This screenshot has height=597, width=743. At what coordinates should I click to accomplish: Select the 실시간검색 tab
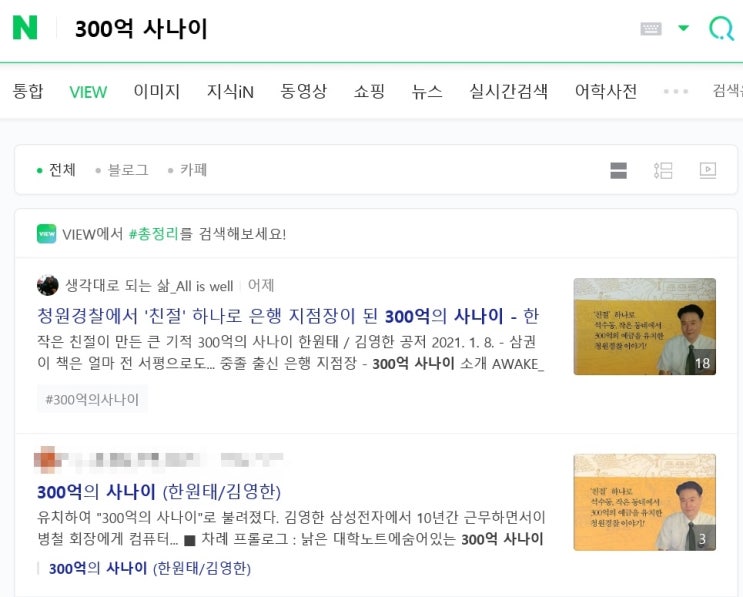(x=508, y=91)
